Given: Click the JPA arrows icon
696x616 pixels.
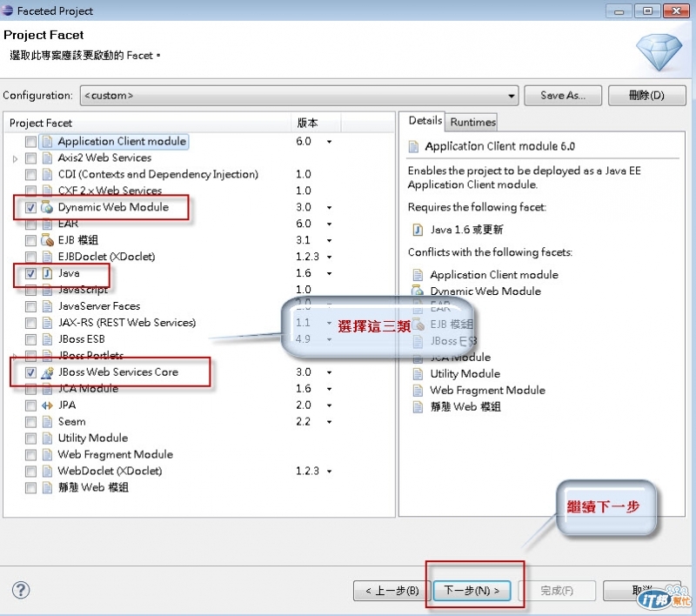Looking at the screenshot, I should point(47,405).
